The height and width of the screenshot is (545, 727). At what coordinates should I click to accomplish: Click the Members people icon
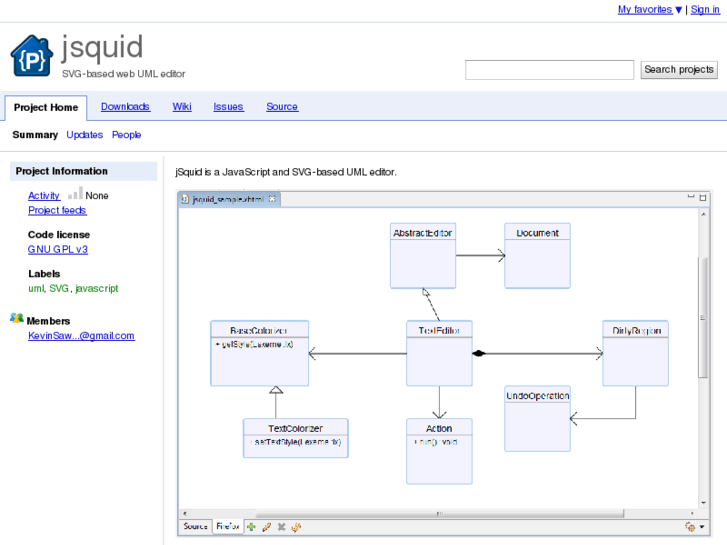pyautogui.click(x=17, y=318)
